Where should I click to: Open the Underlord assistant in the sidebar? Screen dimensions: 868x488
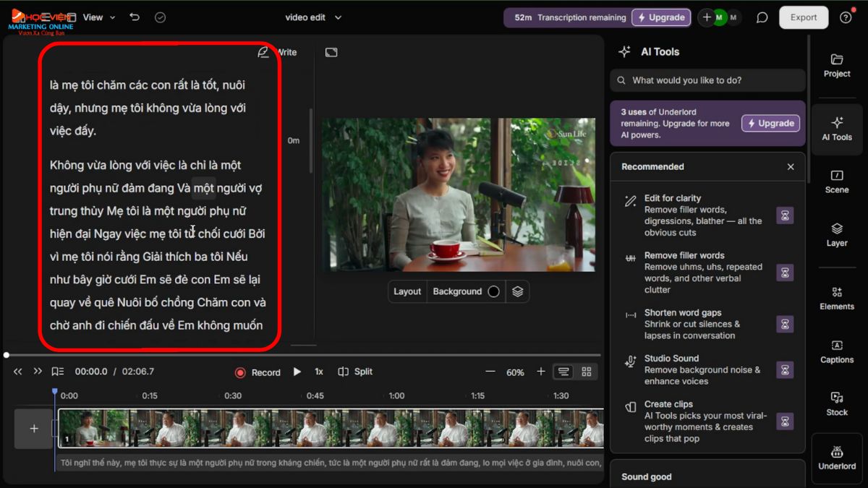pyautogui.click(x=837, y=458)
